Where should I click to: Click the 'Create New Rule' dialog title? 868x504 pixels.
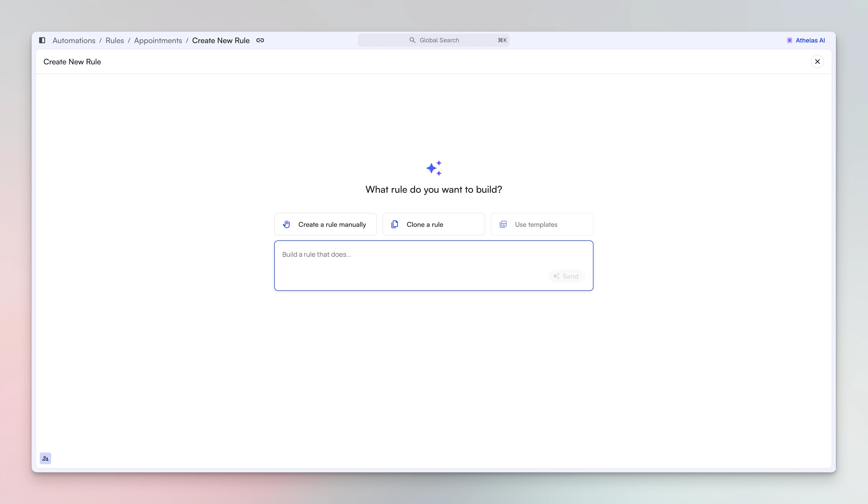[72, 62]
